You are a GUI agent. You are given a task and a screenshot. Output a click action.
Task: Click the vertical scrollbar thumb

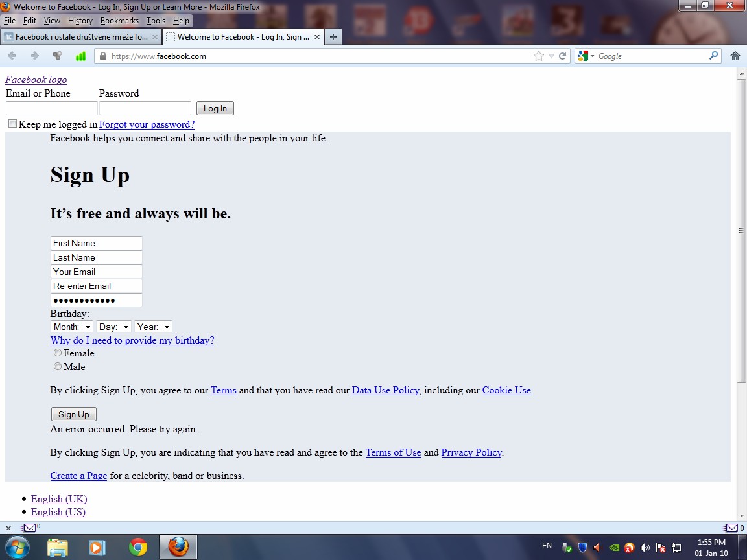tap(741, 231)
